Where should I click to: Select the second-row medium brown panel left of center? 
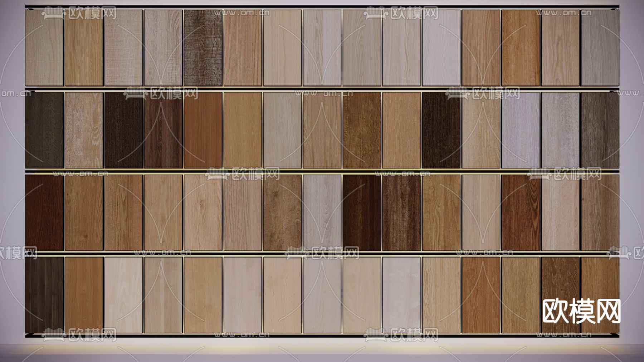203,130
